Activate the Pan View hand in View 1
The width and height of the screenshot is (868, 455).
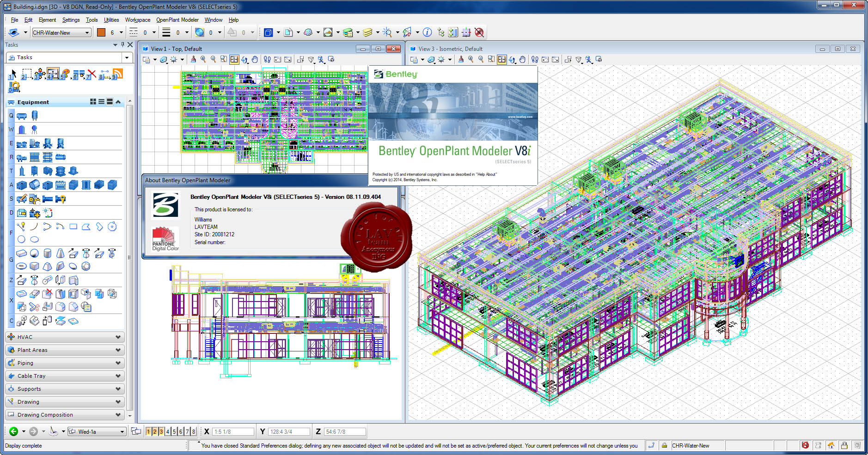tap(255, 59)
